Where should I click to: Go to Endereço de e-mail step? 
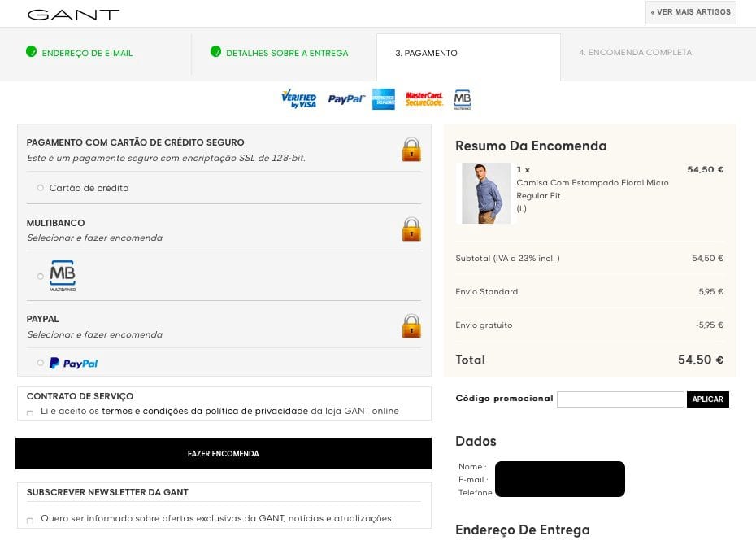coord(87,53)
